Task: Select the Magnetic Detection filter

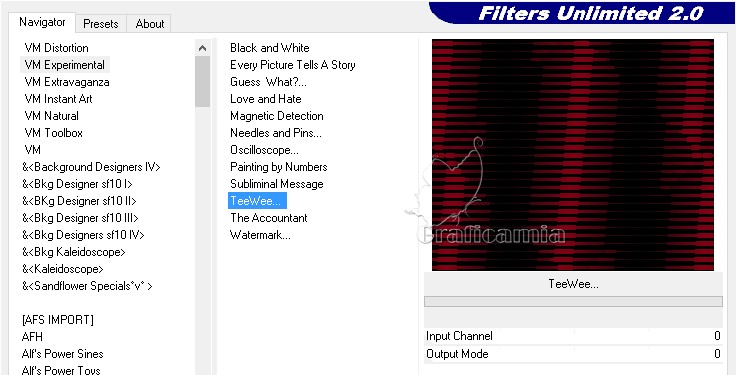Action: [x=276, y=116]
